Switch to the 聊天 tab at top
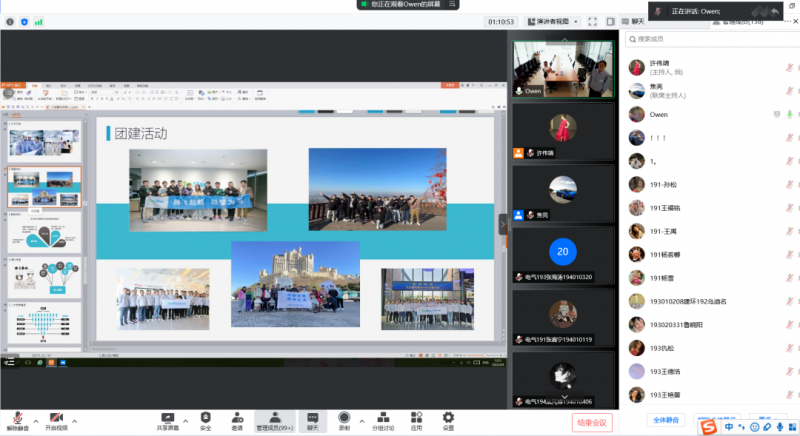Viewport: 800px width, 436px height. tap(635, 20)
